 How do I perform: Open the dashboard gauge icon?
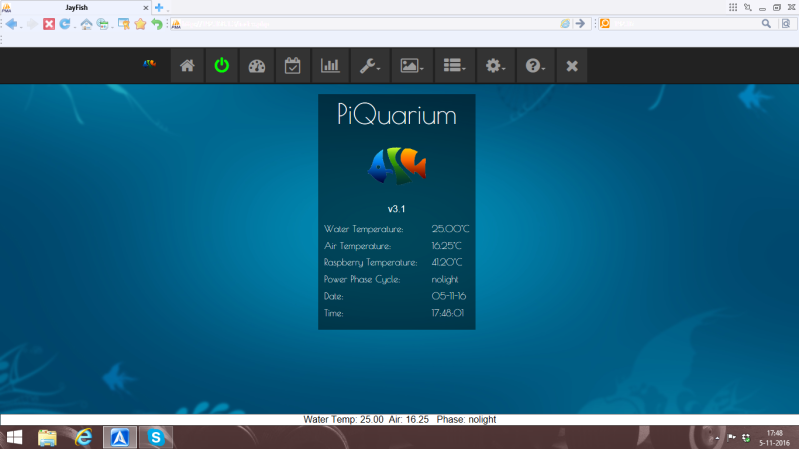[257, 66]
